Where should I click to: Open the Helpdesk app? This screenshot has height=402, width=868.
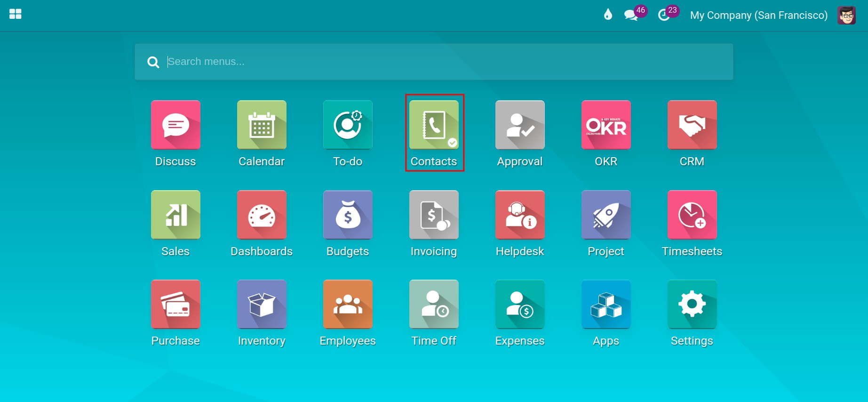point(520,215)
